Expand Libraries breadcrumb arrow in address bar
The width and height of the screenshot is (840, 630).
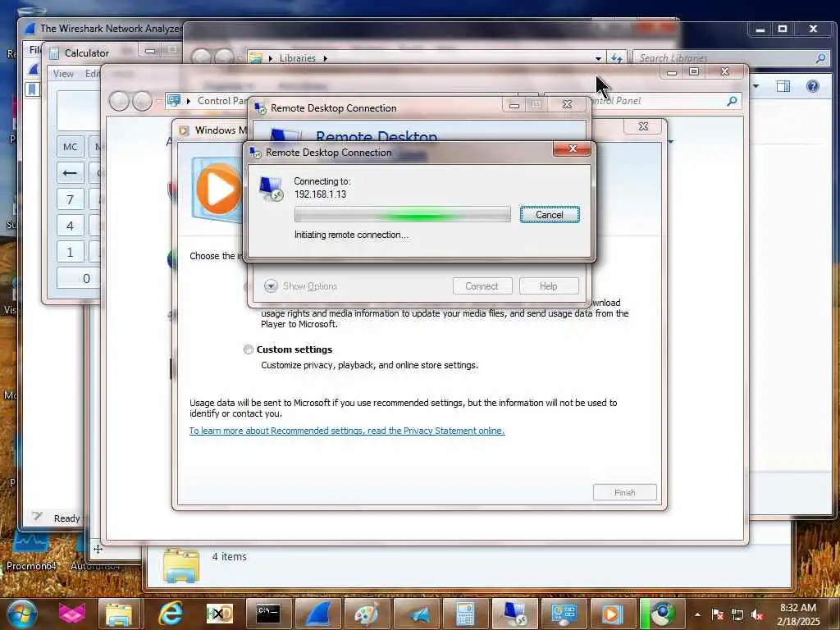coord(325,58)
